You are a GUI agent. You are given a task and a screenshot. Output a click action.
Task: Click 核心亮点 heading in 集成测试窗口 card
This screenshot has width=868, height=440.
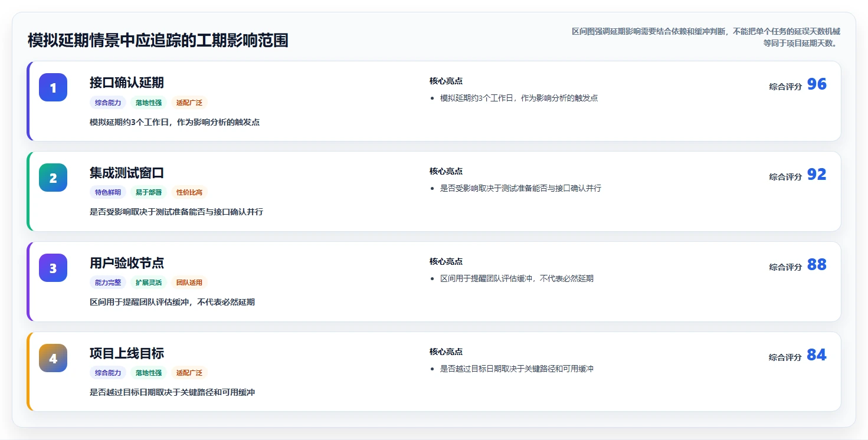(x=446, y=172)
